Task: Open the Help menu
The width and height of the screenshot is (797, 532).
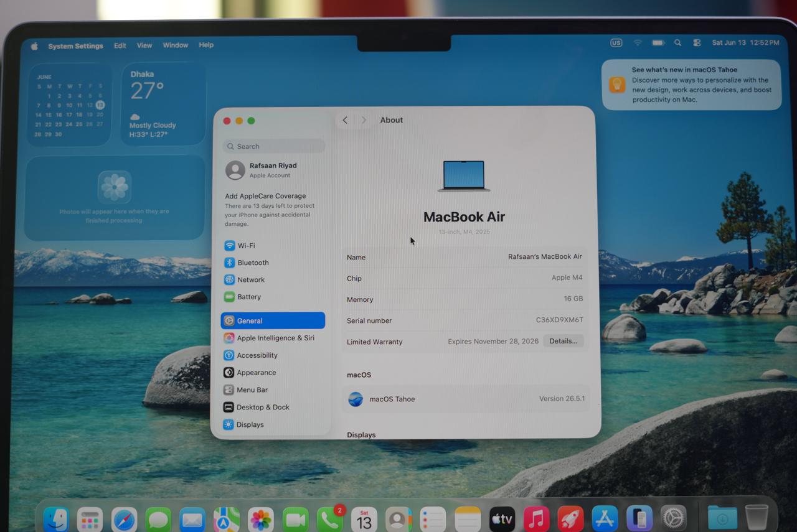Action: pyautogui.click(x=206, y=45)
